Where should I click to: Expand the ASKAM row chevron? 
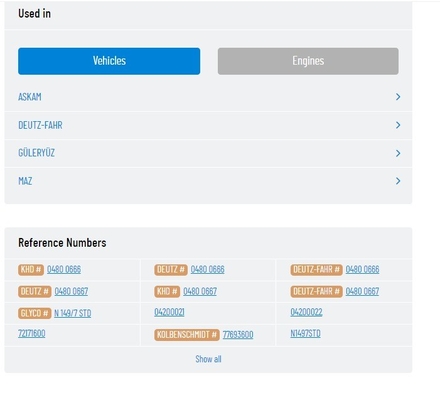pyautogui.click(x=398, y=97)
